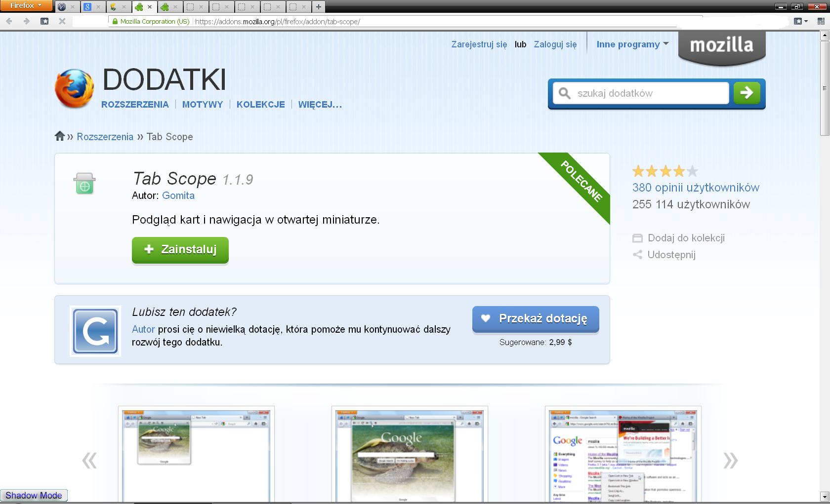Click the bookmark star icon beside navigation arrows
830x504 pixels.
[x=44, y=21]
